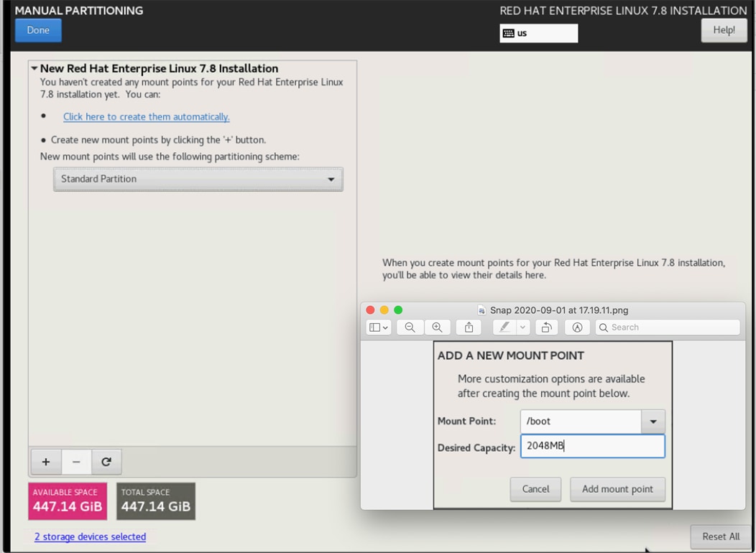Click the keyboard layout icon next to us
Viewport: 756px width, 553px height.
click(x=508, y=33)
